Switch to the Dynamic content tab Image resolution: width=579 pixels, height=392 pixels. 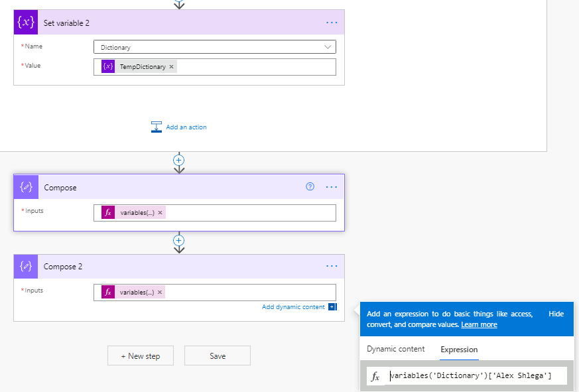point(395,350)
